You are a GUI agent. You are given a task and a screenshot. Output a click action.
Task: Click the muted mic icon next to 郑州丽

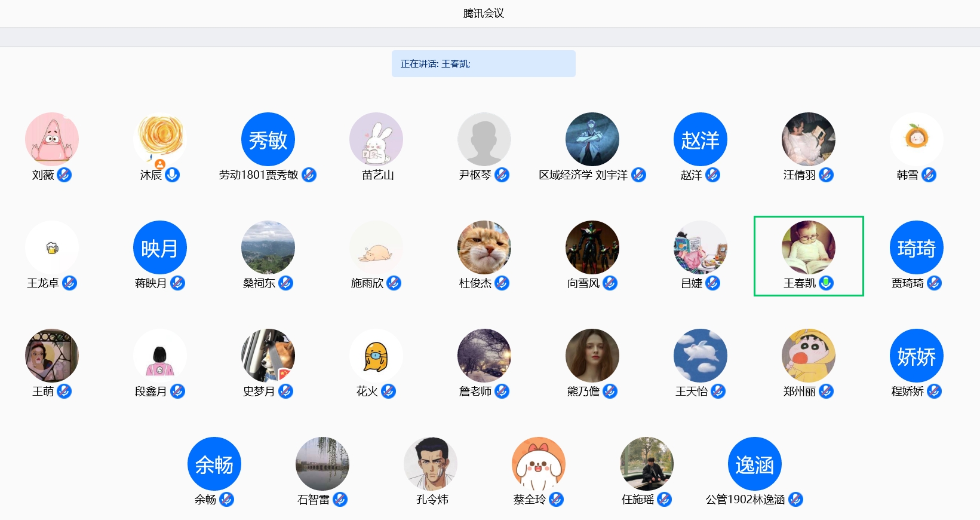point(826,391)
